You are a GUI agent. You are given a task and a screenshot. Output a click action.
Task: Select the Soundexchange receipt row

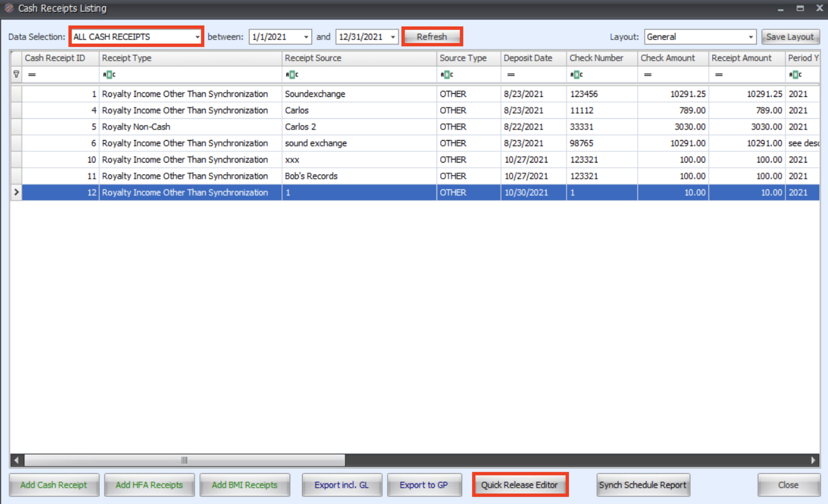coord(315,94)
